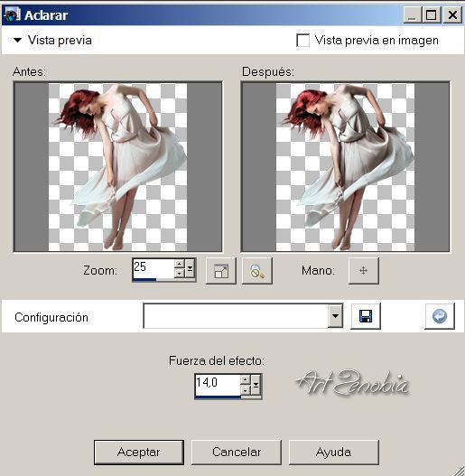Open Ayuda help button

333,452
